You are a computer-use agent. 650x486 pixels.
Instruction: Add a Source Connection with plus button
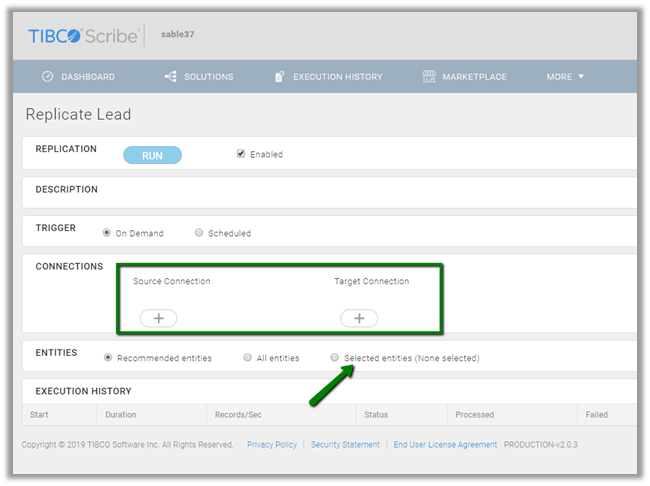(x=158, y=318)
